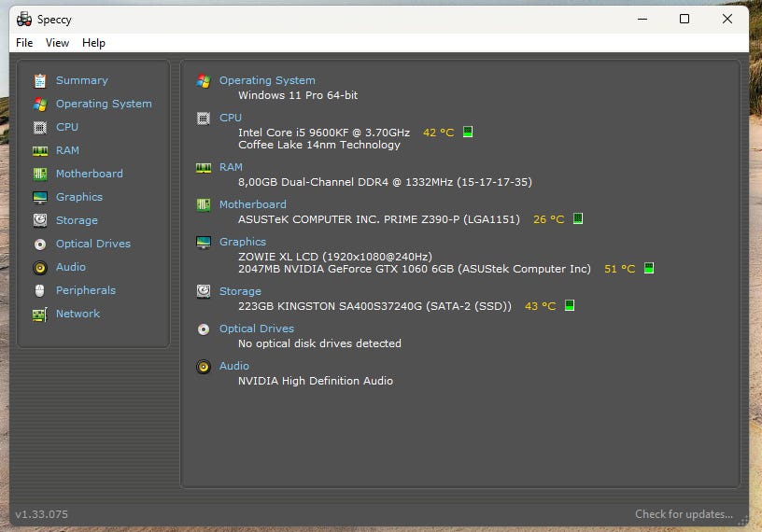Open Peripherals section from sidebar

(x=86, y=290)
